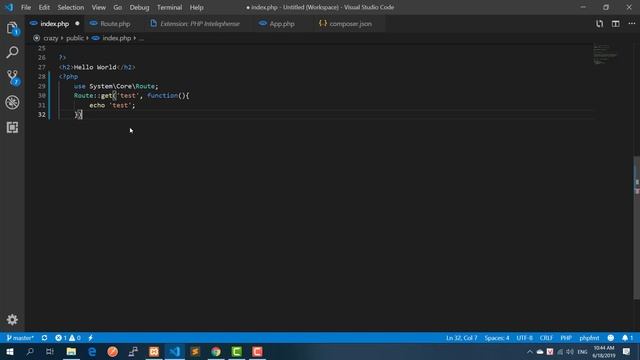640x360 pixels.
Task: Open the Go menu
Action: [118, 7]
